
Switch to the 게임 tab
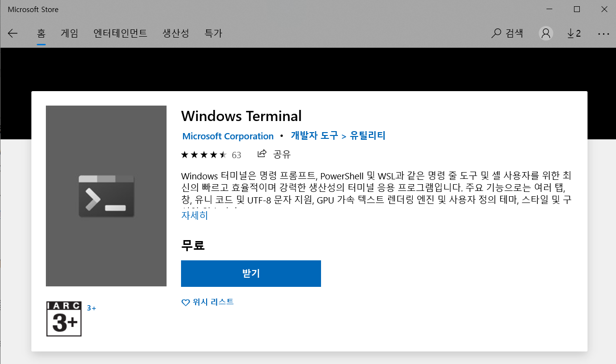coord(70,33)
